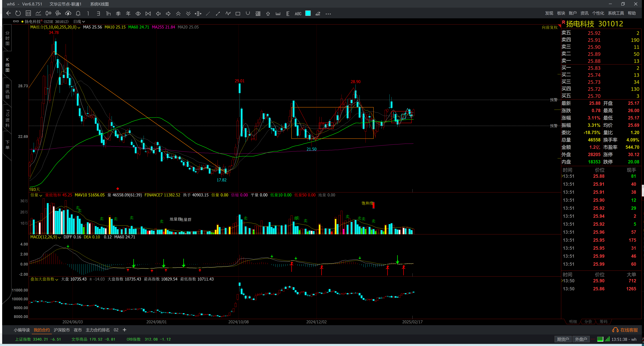Open the cloud lightning icon
This screenshot has height=346, width=644.
coord(68,13)
